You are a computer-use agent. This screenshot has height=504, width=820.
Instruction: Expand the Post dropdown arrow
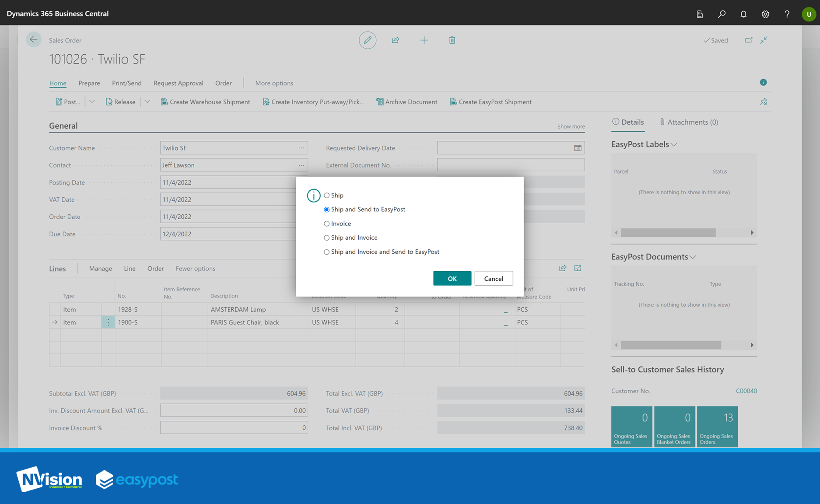[92, 102]
